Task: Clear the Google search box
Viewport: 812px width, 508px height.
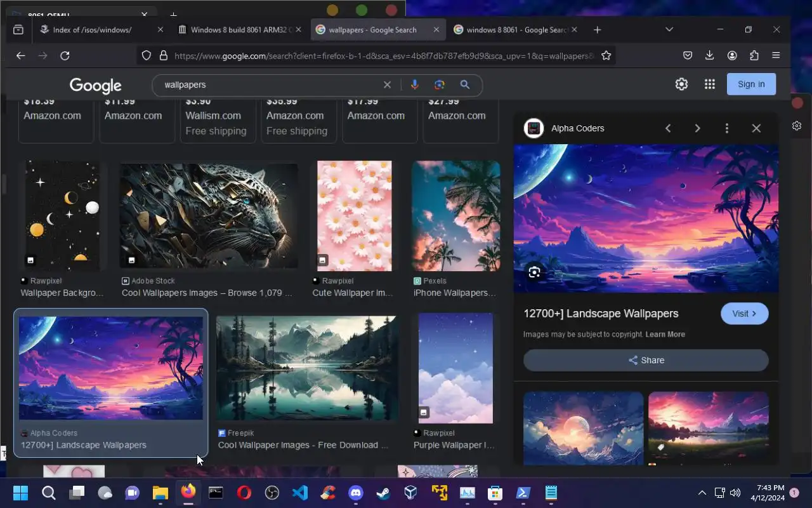Action: (387, 84)
